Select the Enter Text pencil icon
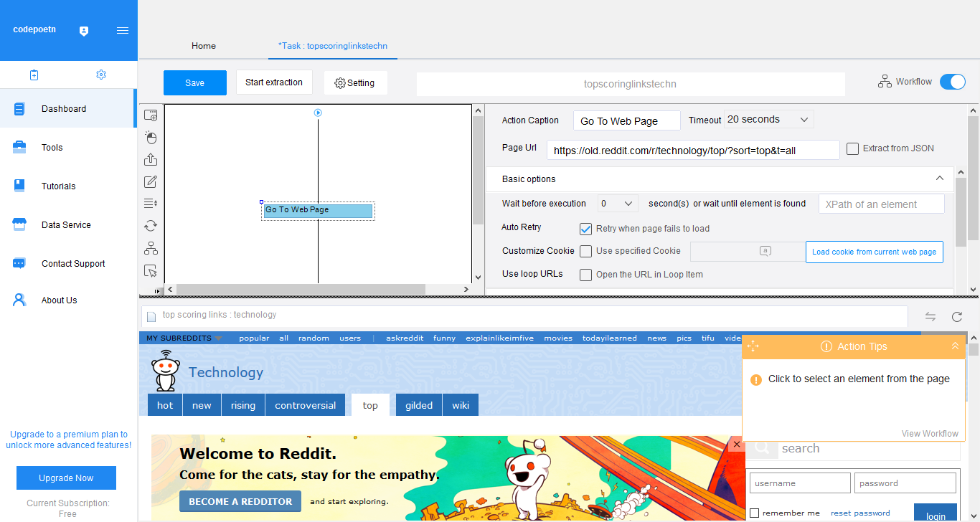 (151, 181)
